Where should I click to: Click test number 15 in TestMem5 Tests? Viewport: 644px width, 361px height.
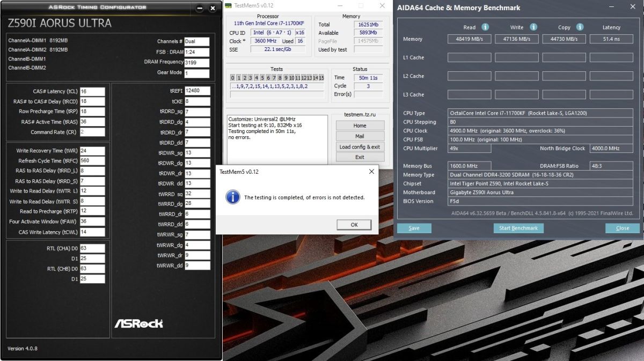(x=321, y=78)
